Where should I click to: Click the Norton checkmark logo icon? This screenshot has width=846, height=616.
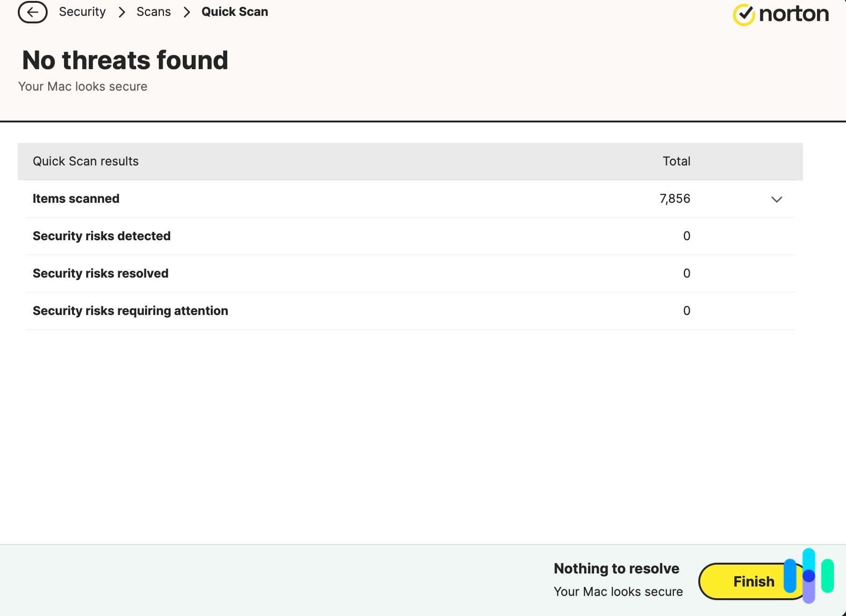click(x=744, y=14)
